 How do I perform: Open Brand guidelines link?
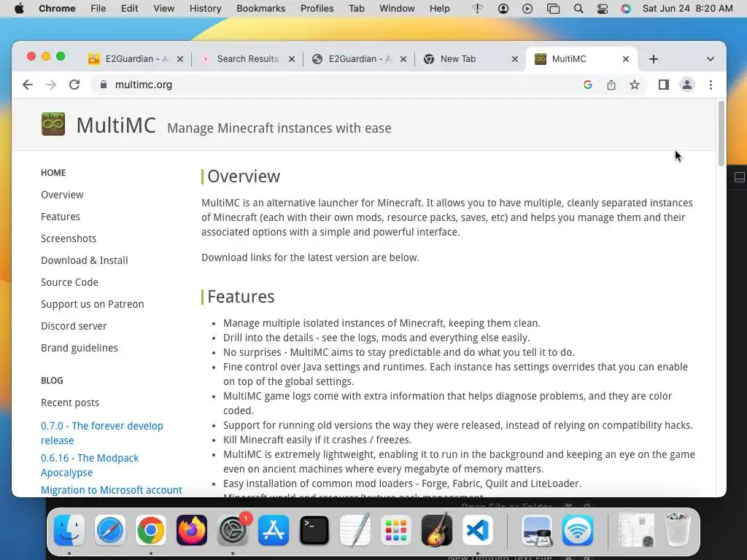point(79,348)
